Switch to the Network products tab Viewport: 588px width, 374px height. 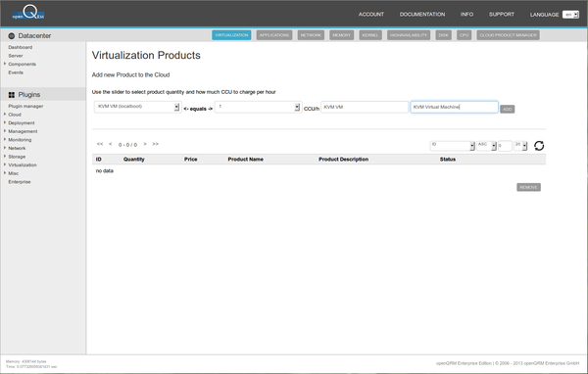pos(311,35)
